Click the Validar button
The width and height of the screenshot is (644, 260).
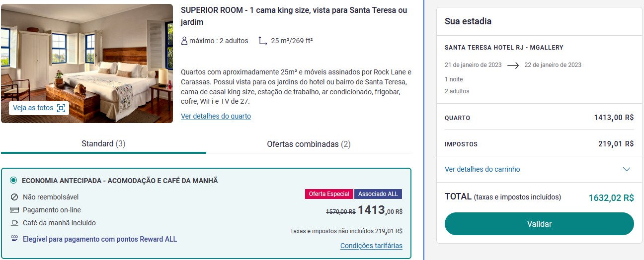[x=539, y=224]
